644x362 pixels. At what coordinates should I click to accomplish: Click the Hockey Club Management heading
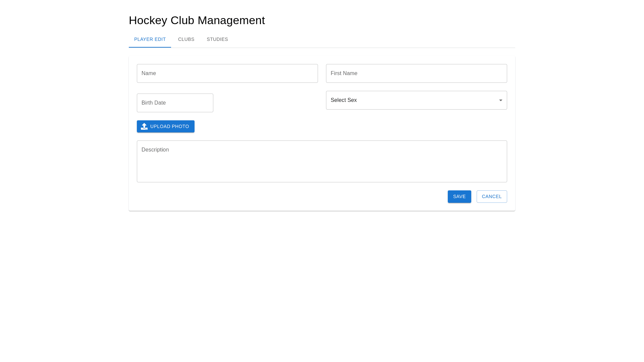[x=197, y=20]
